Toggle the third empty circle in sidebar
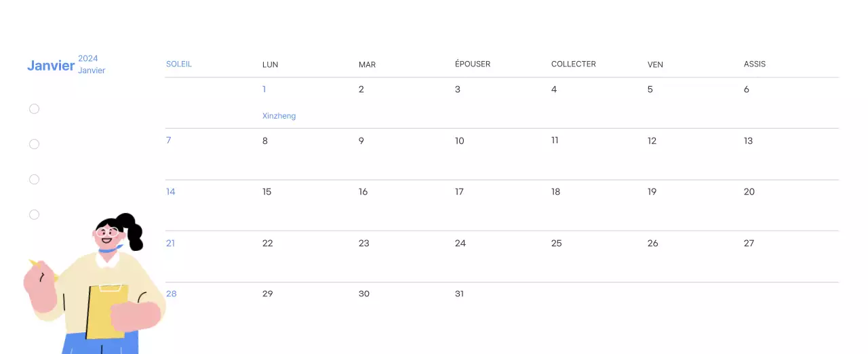Screen dimensions: 868x354 (x=35, y=179)
